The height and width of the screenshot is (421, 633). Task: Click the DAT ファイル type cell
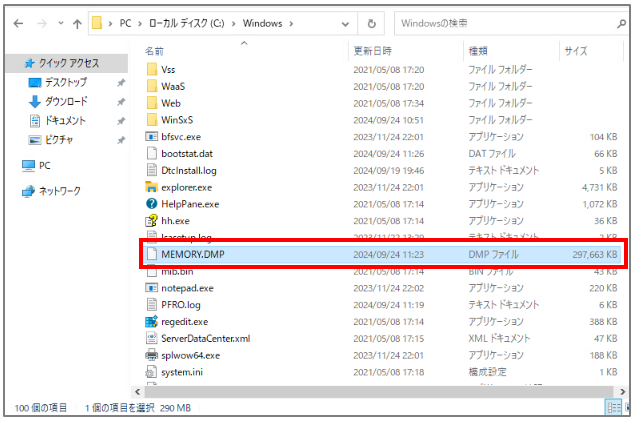pos(492,154)
